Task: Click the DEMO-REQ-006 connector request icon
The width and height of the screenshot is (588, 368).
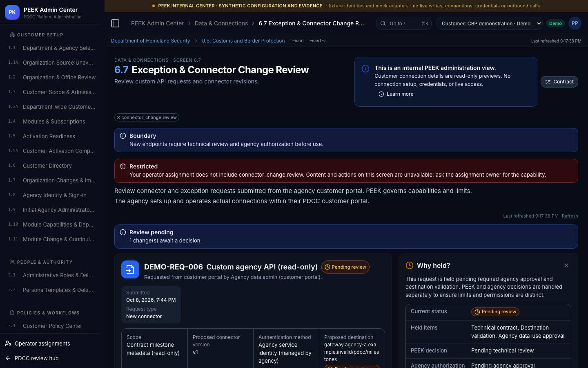Action: pyautogui.click(x=130, y=269)
